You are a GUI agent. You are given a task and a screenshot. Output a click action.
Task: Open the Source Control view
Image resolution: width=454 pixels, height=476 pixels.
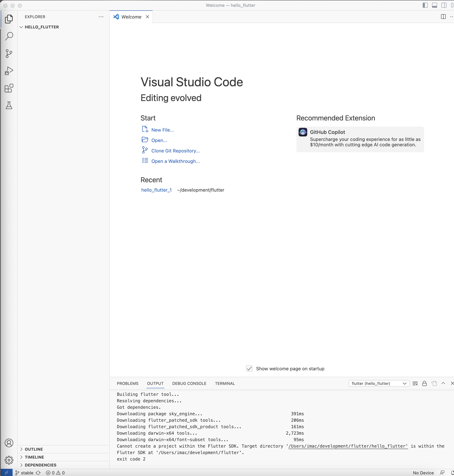tap(9, 53)
